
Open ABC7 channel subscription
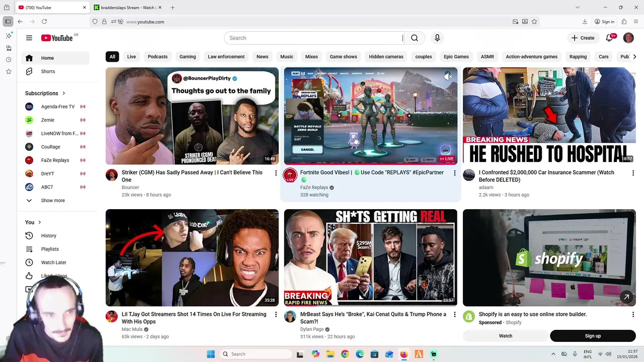click(55, 187)
